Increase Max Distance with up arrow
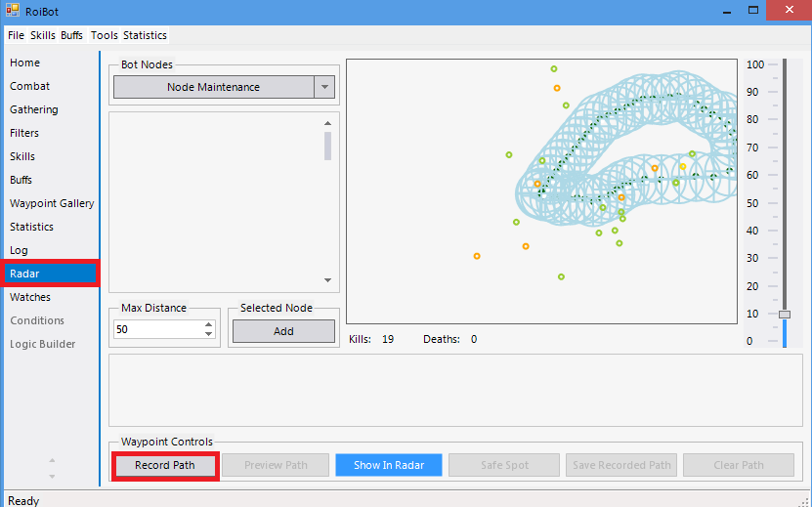 tap(209, 324)
